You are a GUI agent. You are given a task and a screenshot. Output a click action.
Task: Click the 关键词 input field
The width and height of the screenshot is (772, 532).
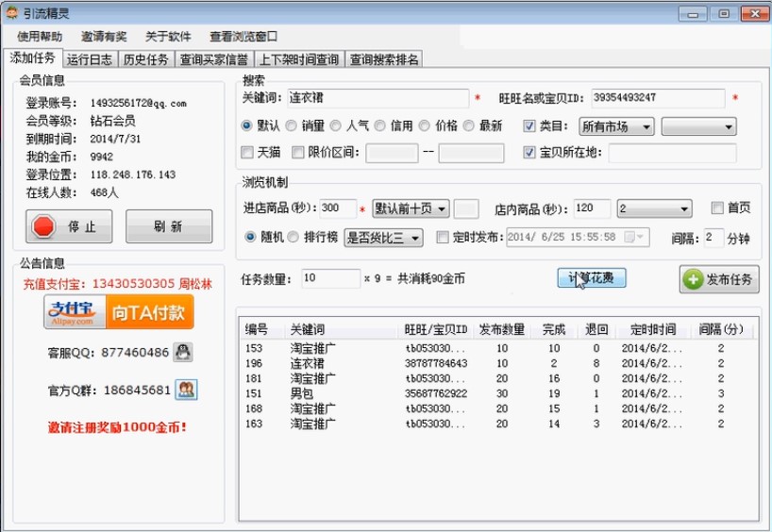(x=391, y=98)
